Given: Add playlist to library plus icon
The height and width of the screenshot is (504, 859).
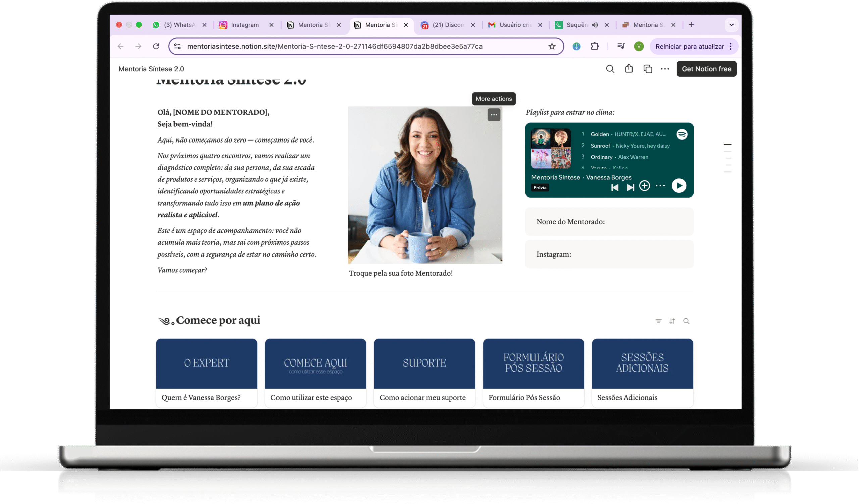Looking at the screenshot, I should click(644, 186).
